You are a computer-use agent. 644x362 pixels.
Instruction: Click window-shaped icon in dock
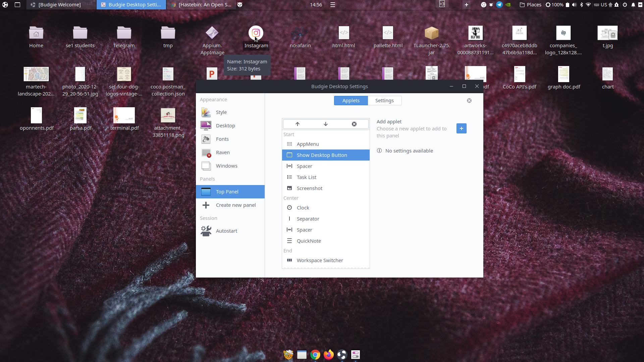[x=302, y=355]
